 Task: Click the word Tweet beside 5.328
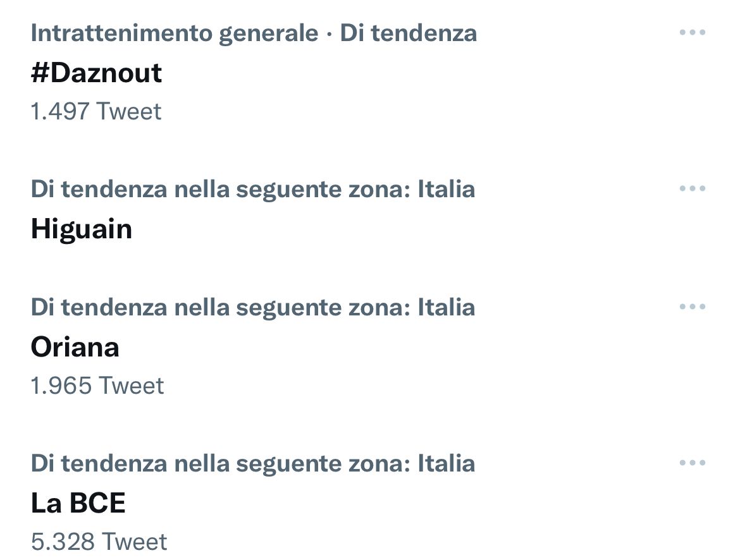coord(135,542)
